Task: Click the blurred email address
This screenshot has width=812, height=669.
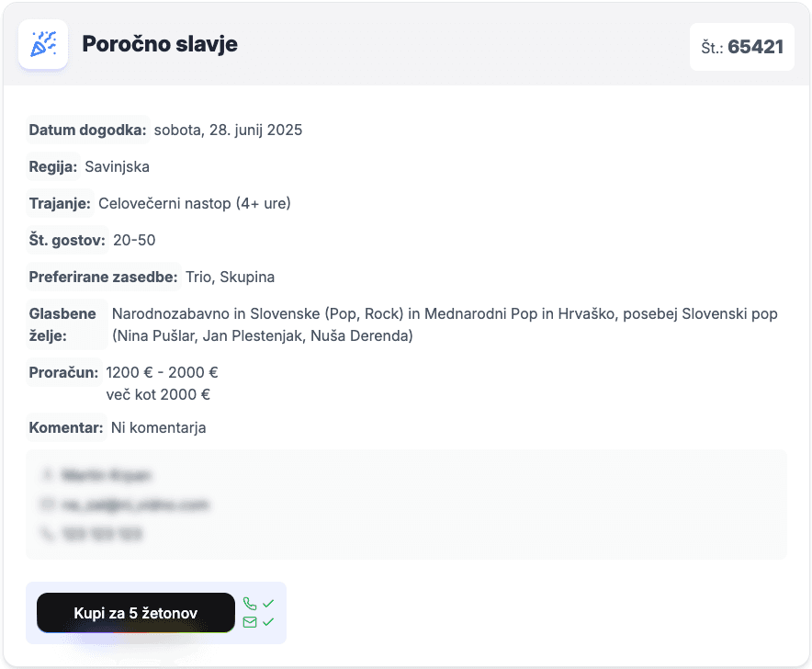Action: coord(135,505)
